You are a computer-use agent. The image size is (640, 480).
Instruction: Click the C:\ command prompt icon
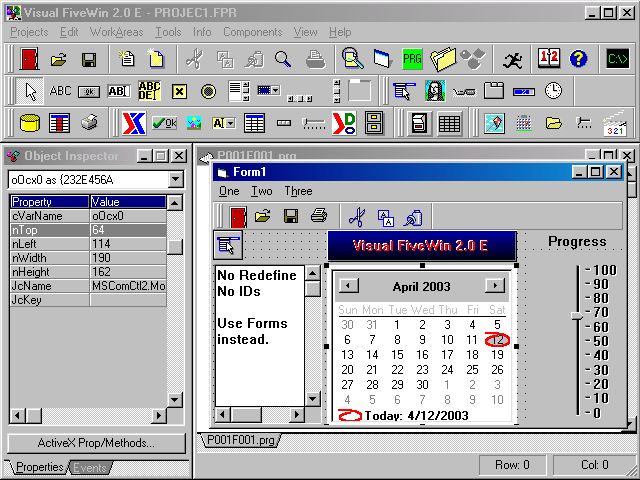618,59
